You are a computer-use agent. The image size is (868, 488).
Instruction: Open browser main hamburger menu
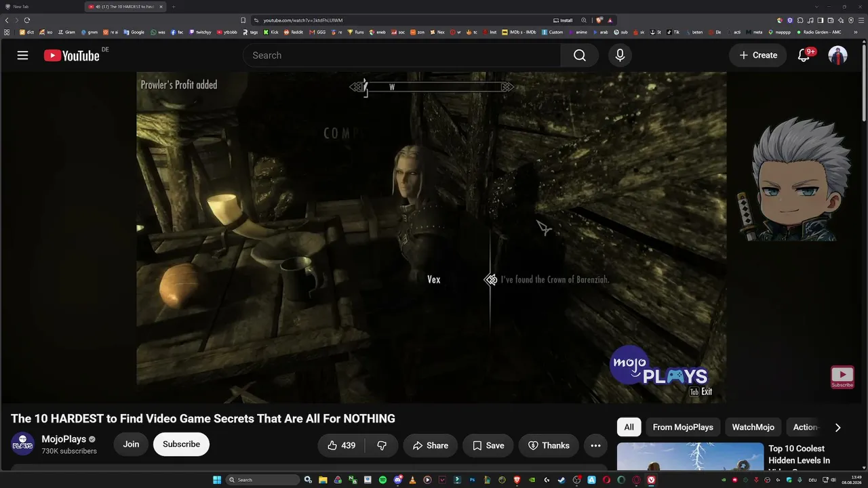[861, 20]
